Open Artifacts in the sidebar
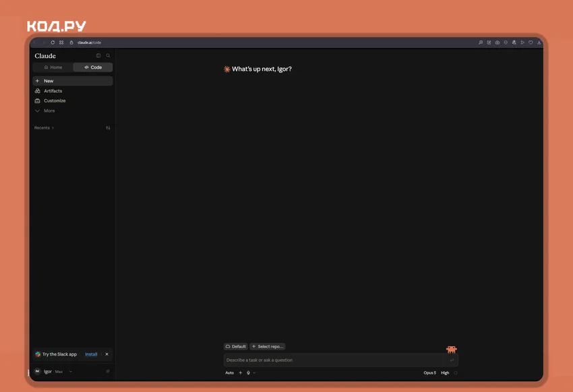Viewport: 573px width, 392px height. point(72,90)
